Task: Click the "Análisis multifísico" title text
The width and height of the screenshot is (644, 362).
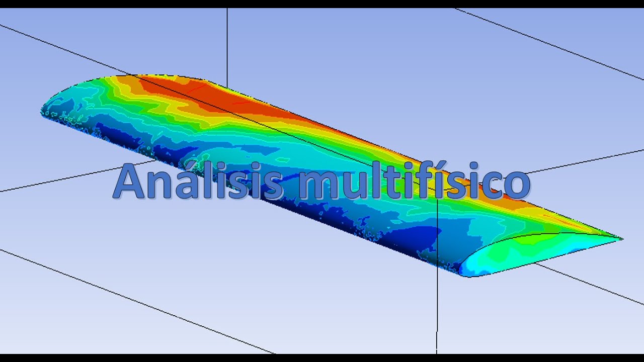Action: 321,181
